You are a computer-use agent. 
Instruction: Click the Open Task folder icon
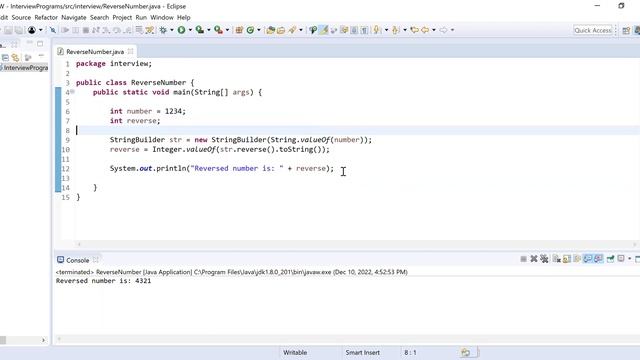[281, 30]
